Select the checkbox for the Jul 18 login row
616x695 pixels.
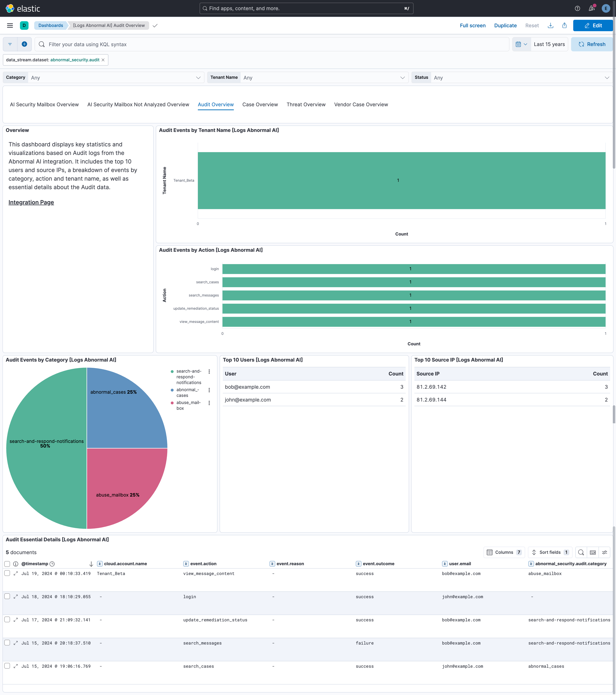[7, 596]
